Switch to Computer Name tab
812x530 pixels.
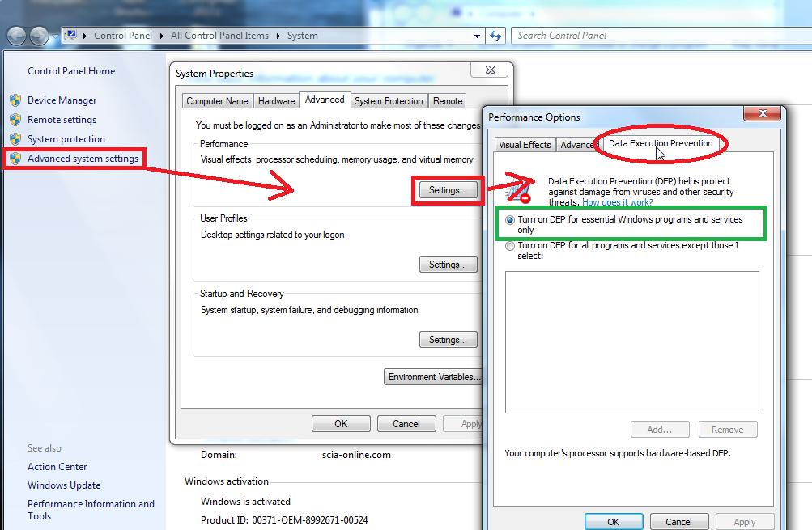pyautogui.click(x=217, y=101)
